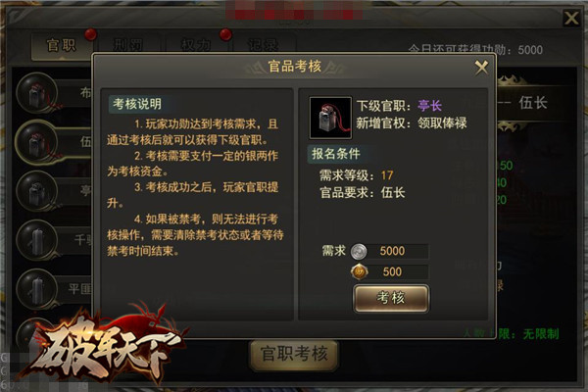Select the 千骑 seal icon in the rank list
Viewport: 588px width, 392px height.
37,240
